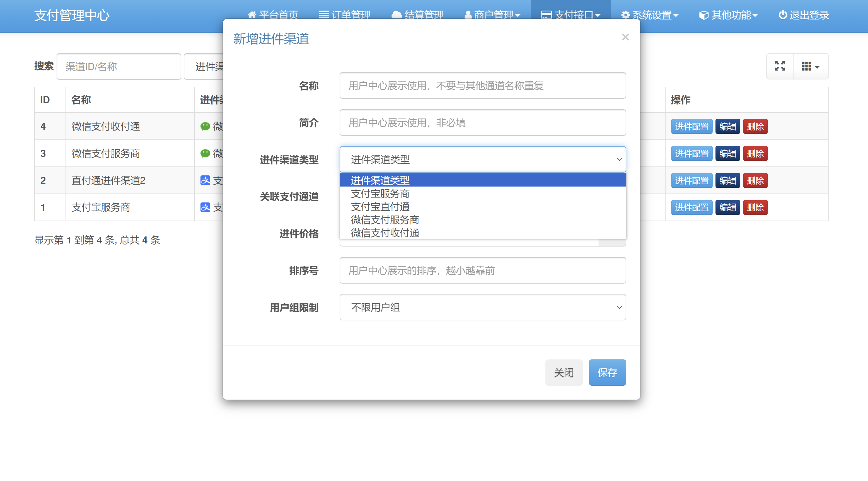
Task: Click 关闭 to dismiss the dialog
Action: (x=564, y=372)
